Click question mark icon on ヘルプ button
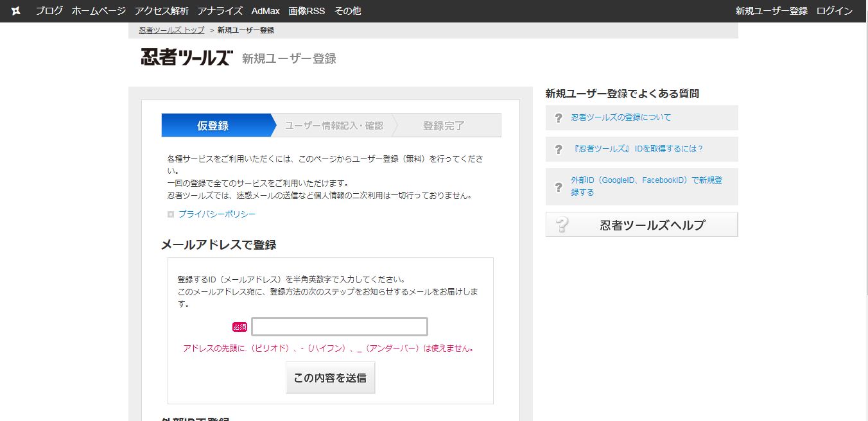The image size is (868, 421). pos(562,225)
